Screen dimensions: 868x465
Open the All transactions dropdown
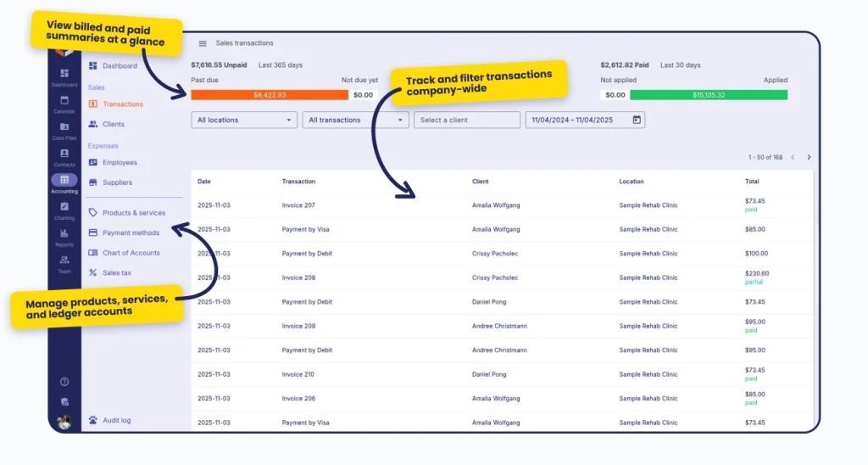point(355,120)
